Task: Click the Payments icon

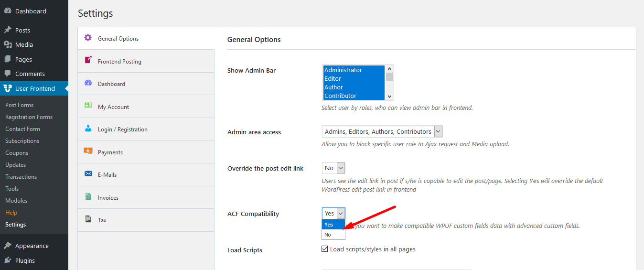Action: click(88, 151)
